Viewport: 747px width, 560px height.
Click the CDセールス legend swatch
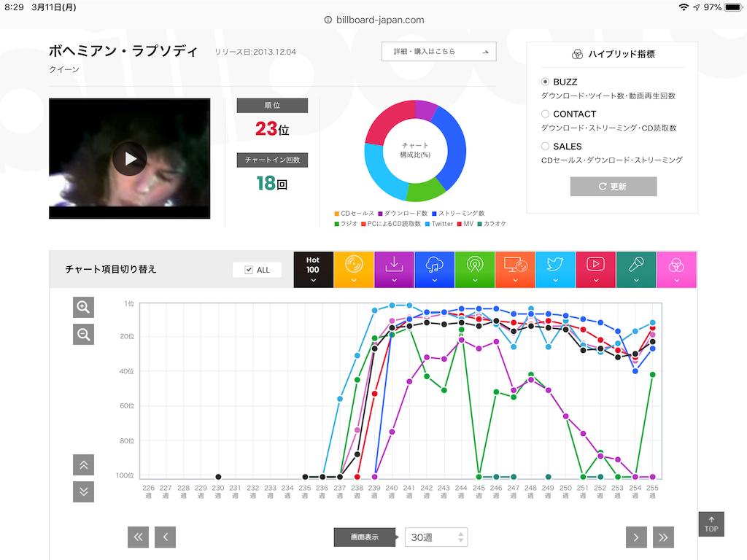tap(337, 214)
